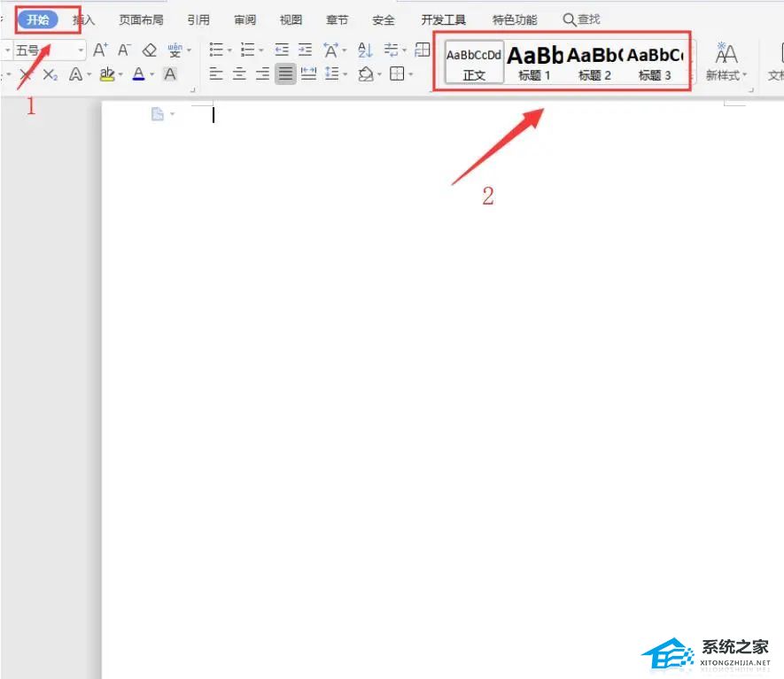
Task: Center align the text
Action: [239, 74]
